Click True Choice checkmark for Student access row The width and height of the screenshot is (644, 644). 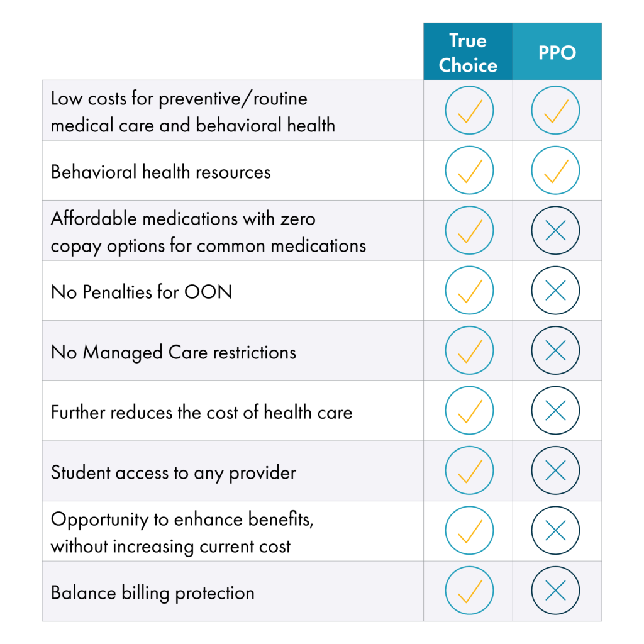pyautogui.click(x=469, y=471)
